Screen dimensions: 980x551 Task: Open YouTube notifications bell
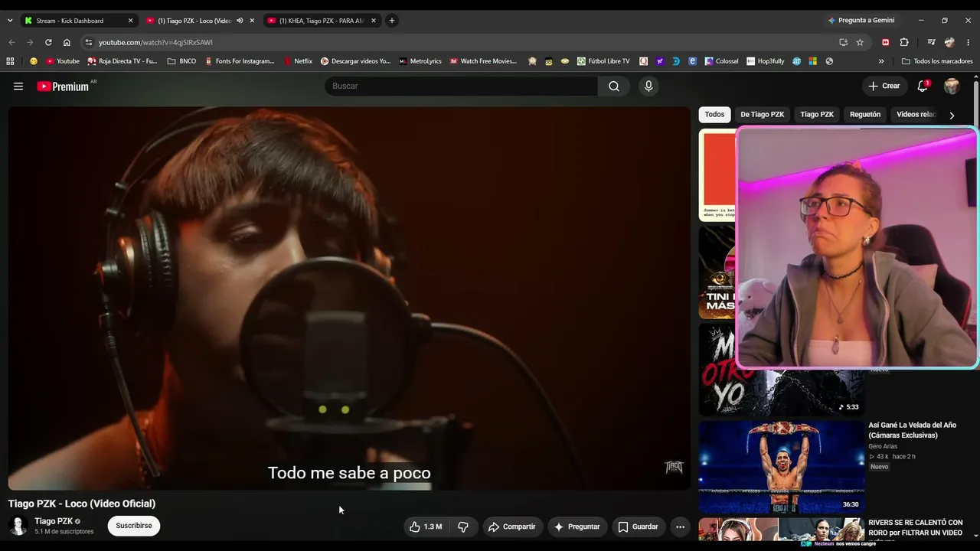923,86
